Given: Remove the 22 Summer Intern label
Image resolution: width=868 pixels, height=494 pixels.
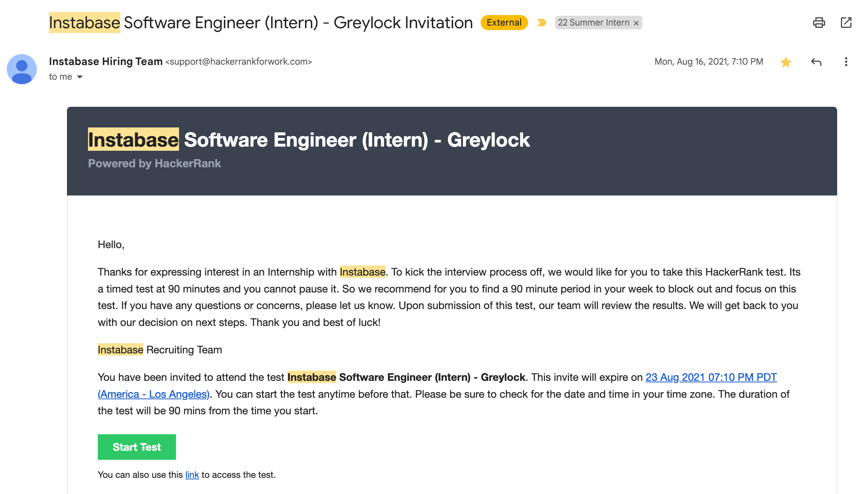Looking at the screenshot, I should pyautogui.click(x=636, y=23).
